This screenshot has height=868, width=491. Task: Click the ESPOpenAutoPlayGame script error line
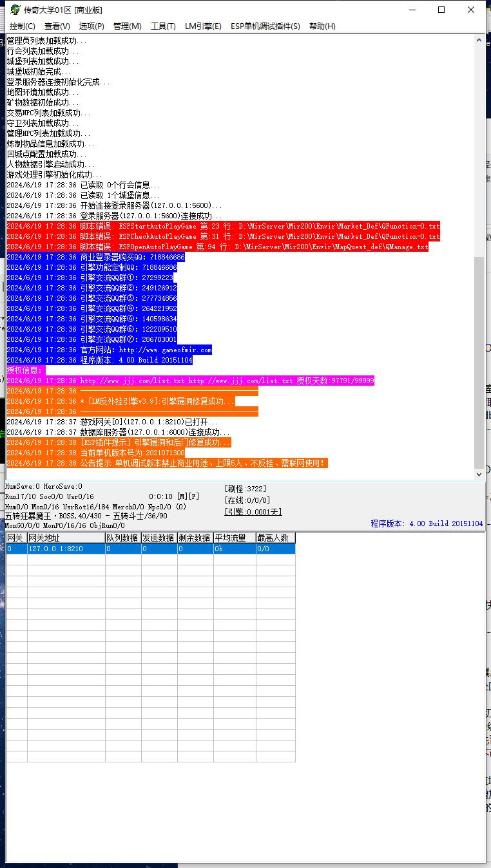tap(217, 247)
